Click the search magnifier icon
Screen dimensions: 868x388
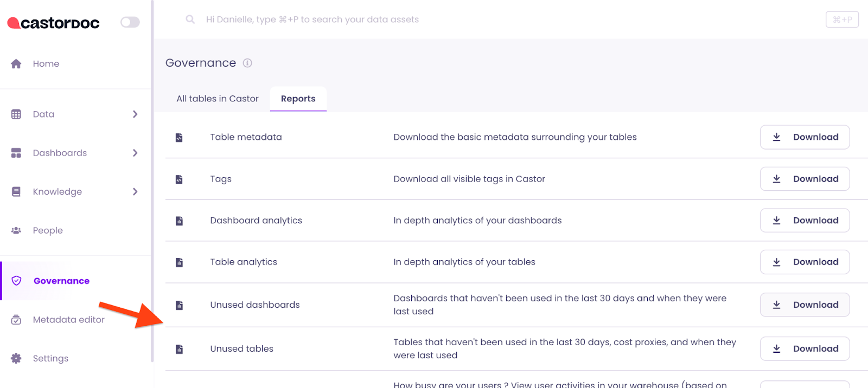pyautogui.click(x=190, y=20)
